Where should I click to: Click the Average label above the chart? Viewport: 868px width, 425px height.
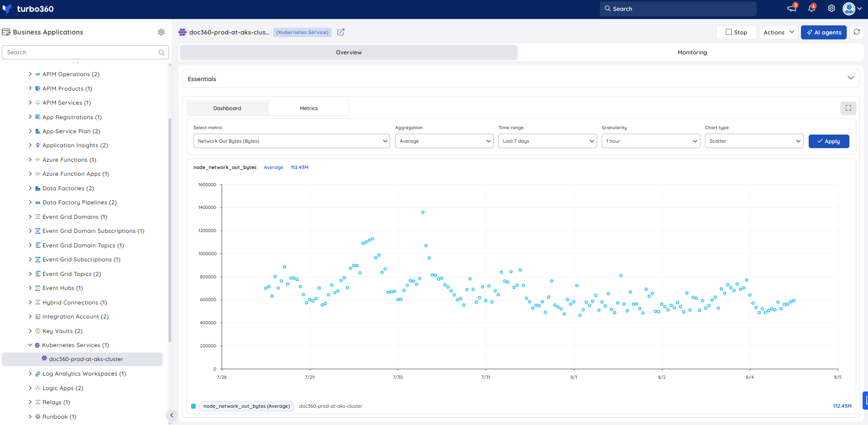click(x=274, y=167)
